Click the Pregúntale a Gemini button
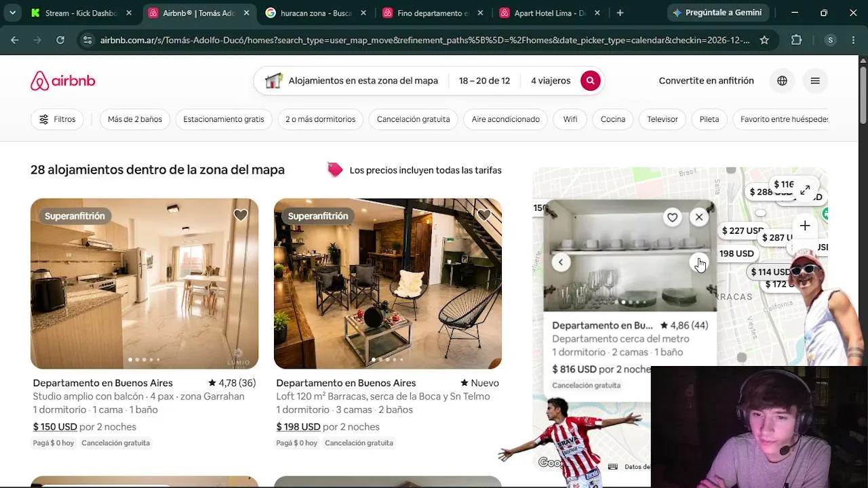 [x=717, y=13]
